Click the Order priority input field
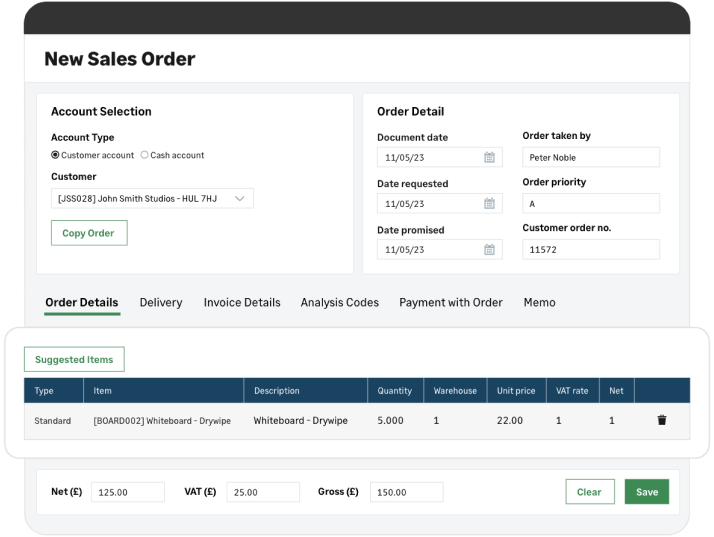Image resolution: width=714 pixels, height=537 pixels. click(x=591, y=204)
